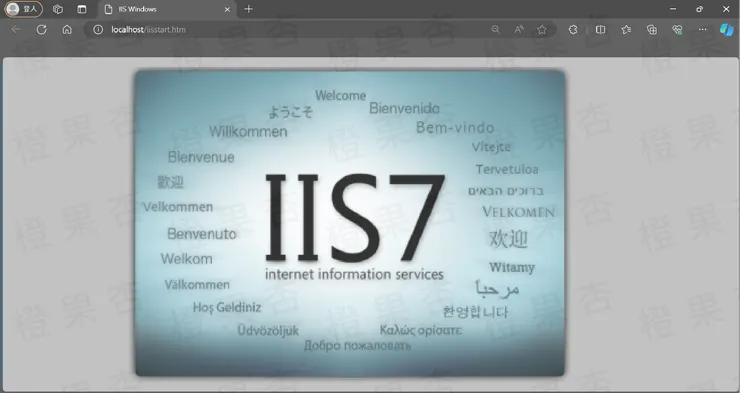This screenshot has width=740, height=393.
Task: Activate Read aloud icon
Action: pos(519,30)
